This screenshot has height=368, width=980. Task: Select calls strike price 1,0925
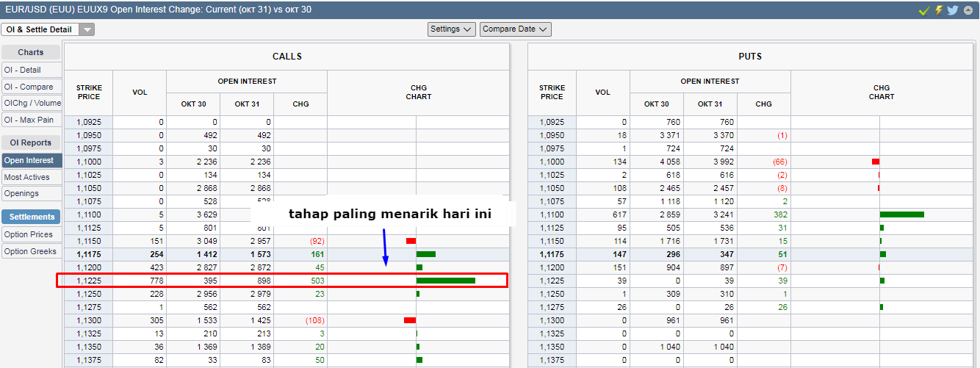pos(89,122)
